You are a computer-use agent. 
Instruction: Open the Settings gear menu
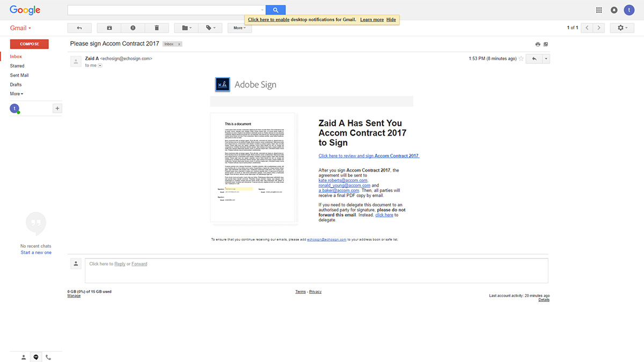622,27
